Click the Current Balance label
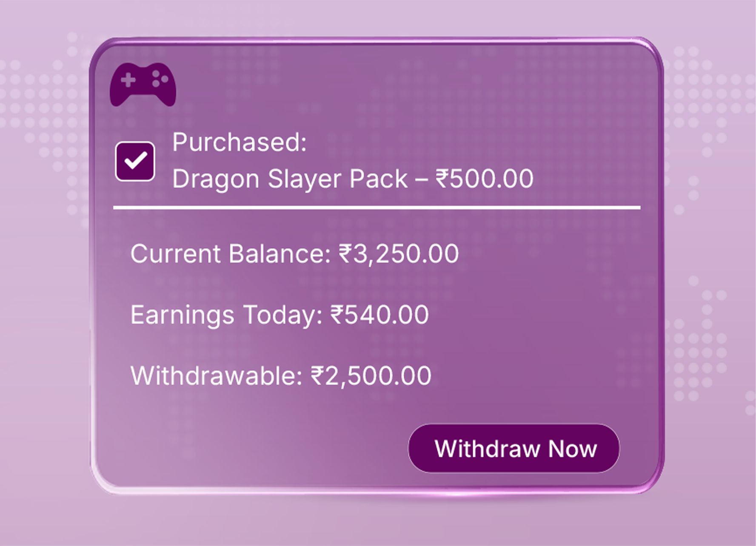Image resolution: width=756 pixels, height=546 pixels. pyautogui.click(x=231, y=254)
